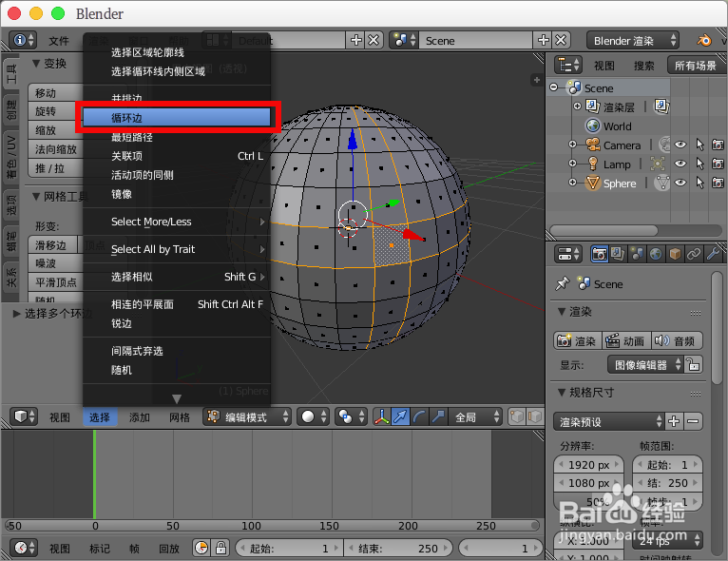
Task: Click the 渲染 render button
Action: click(578, 340)
